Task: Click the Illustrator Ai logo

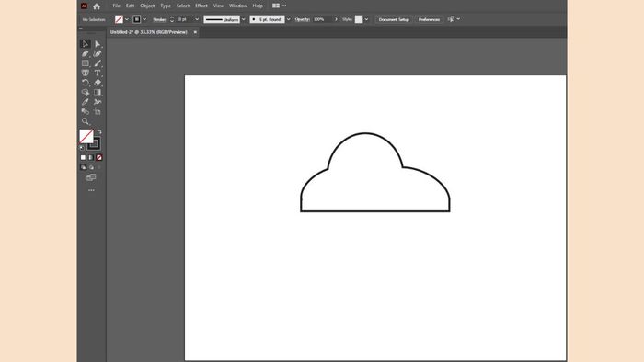Action: pyautogui.click(x=84, y=6)
